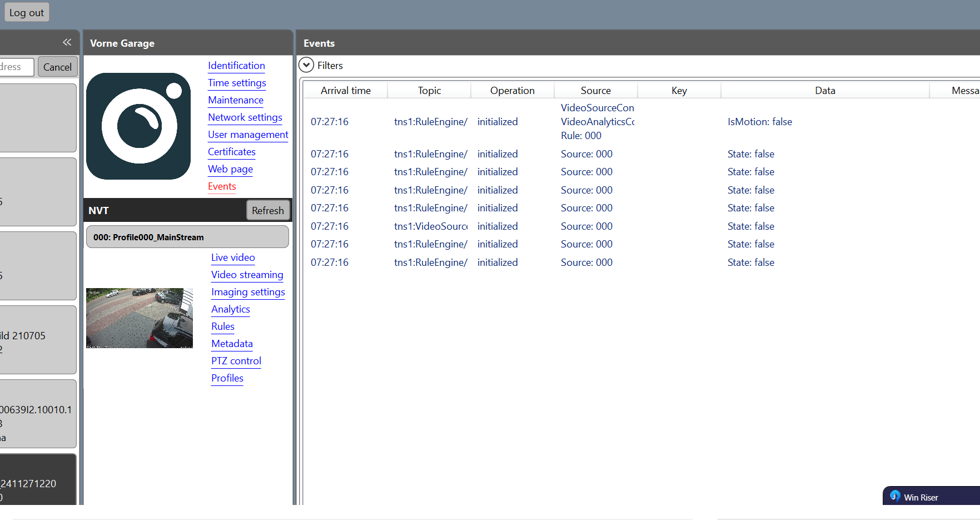Expand the Filters section
Screen dimensions: 980x520
[306, 65]
